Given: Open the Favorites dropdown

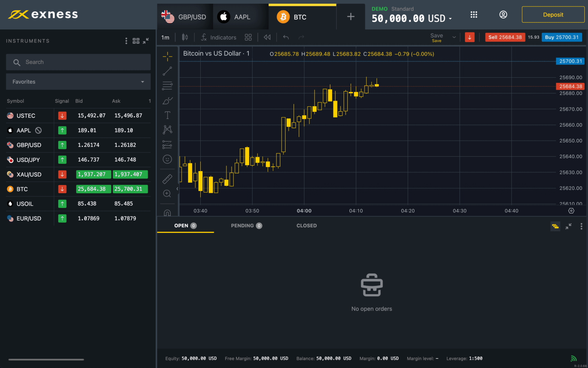Looking at the screenshot, I should pos(78,82).
